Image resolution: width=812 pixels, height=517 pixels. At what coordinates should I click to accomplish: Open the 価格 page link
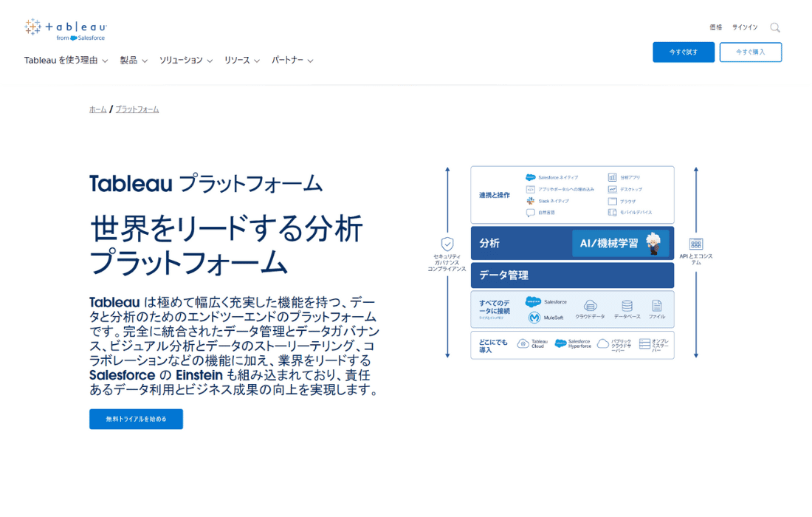coord(716,27)
